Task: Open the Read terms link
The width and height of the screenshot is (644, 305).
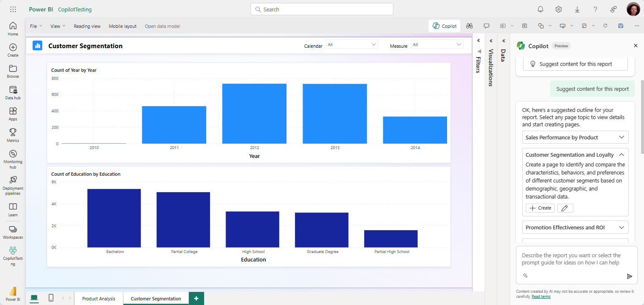Action: pos(541,297)
